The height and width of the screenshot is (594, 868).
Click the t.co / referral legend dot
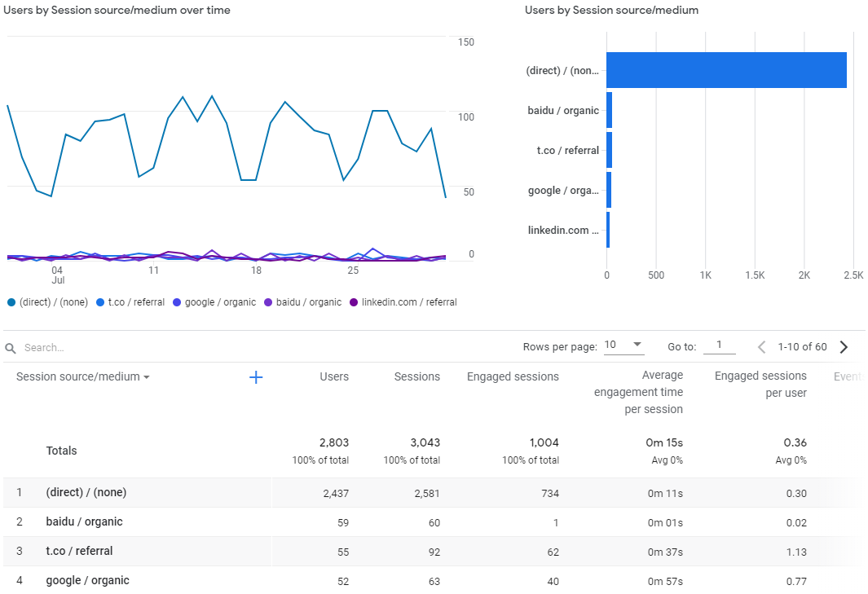(x=100, y=302)
